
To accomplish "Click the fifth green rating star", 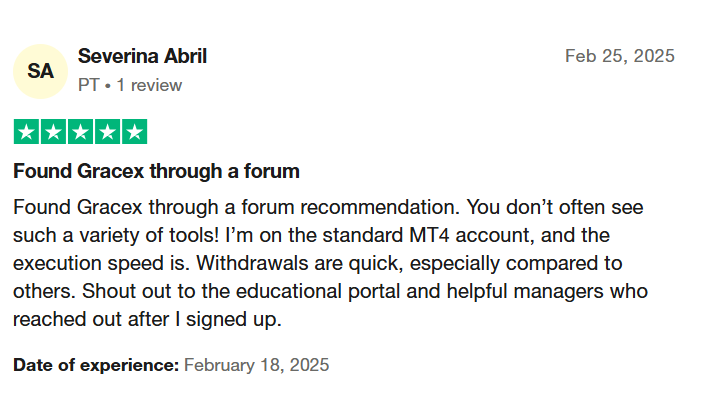I will (x=134, y=132).
